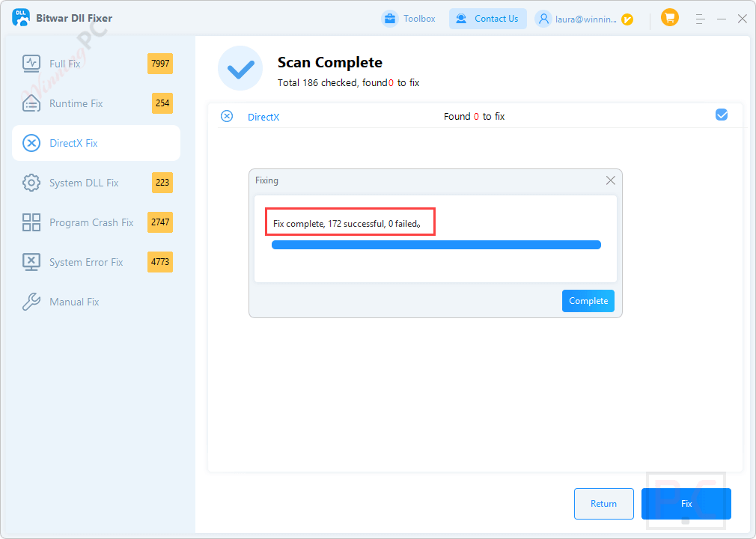
Task: Click the Complete button in Fixing dialog
Action: (x=588, y=301)
